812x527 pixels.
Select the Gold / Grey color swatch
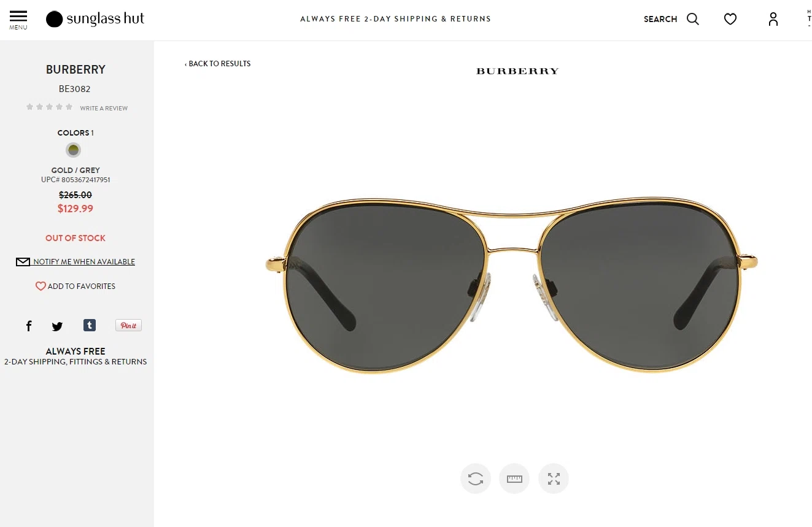[x=74, y=150]
